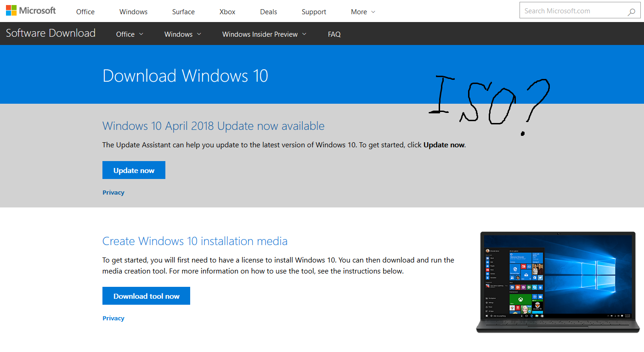
Task: Expand the Office dropdown in the download bar
Action: (129, 34)
